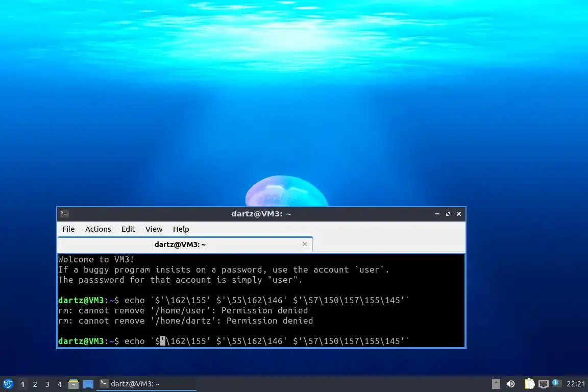Screen dimensions: 588x392
Task: Open the File menu in terminal
Action: 68,229
